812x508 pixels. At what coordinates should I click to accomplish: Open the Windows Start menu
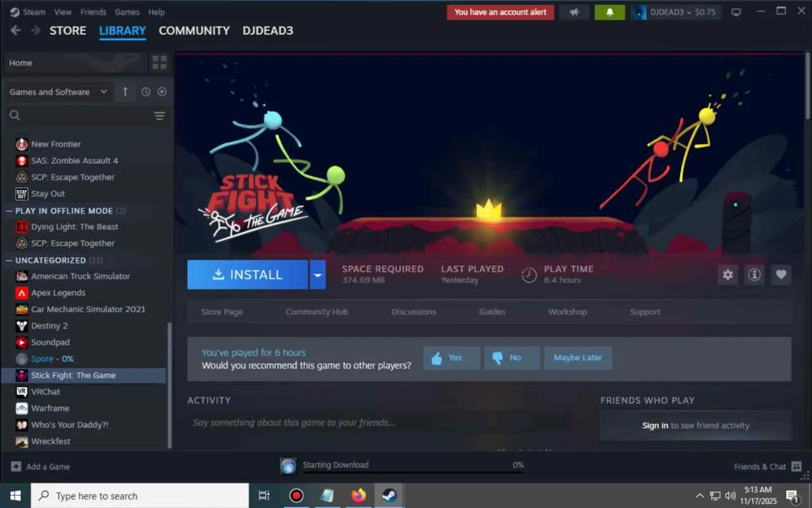15,496
